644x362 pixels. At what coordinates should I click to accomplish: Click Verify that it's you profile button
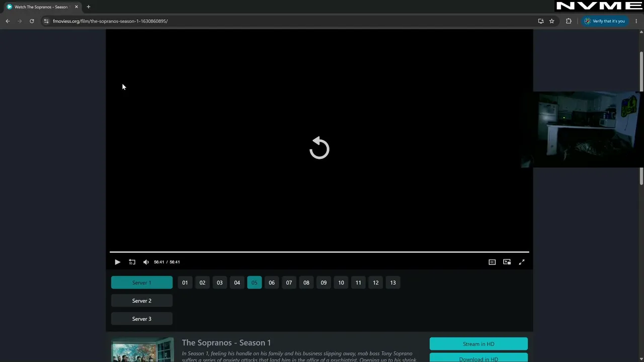pyautogui.click(x=605, y=21)
